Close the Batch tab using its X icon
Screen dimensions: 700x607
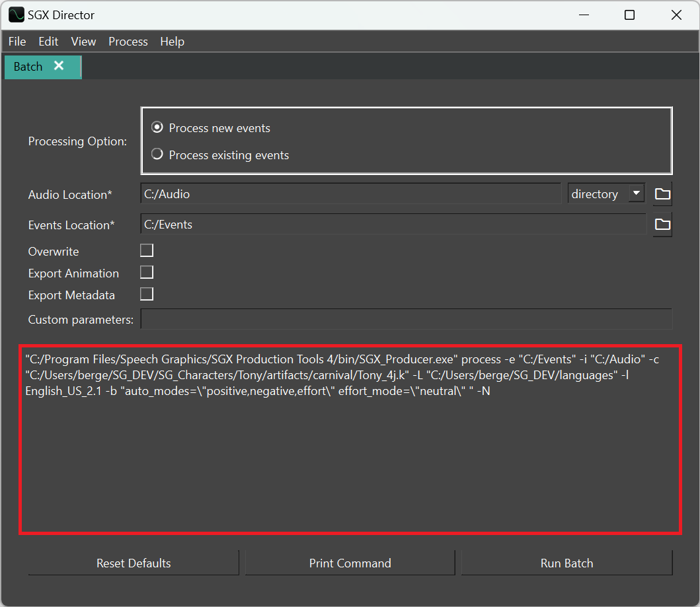59,66
